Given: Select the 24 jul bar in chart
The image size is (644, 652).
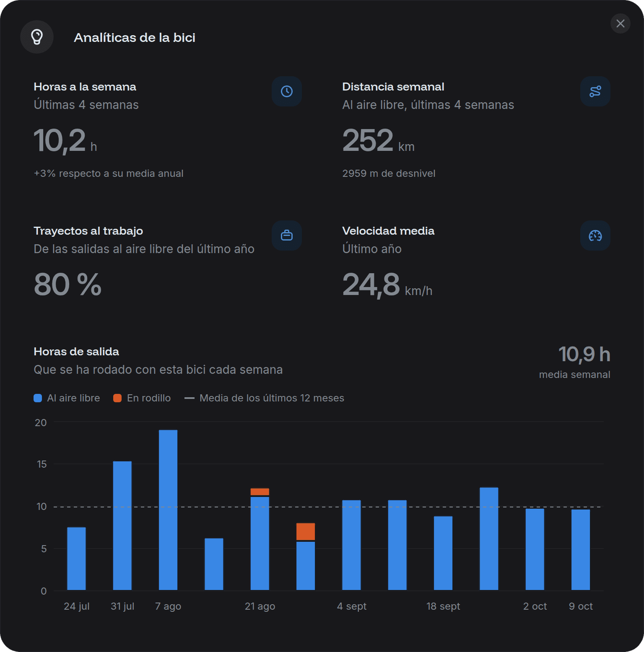Looking at the screenshot, I should coord(76,559).
